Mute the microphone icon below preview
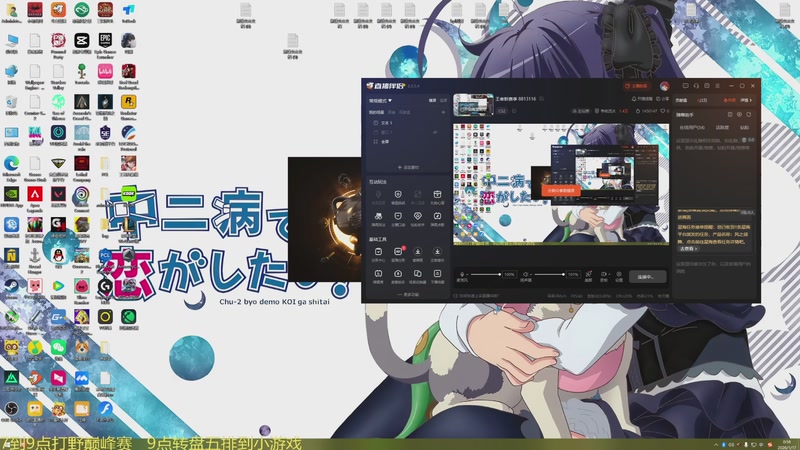Viewport: 800px width, 450px height. (x=462, y=274)
